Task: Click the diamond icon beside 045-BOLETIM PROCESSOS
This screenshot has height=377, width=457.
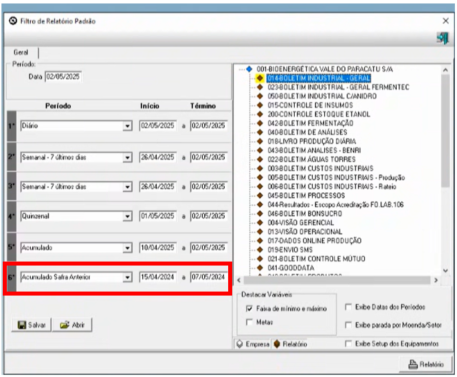Action: coord(260,195)
